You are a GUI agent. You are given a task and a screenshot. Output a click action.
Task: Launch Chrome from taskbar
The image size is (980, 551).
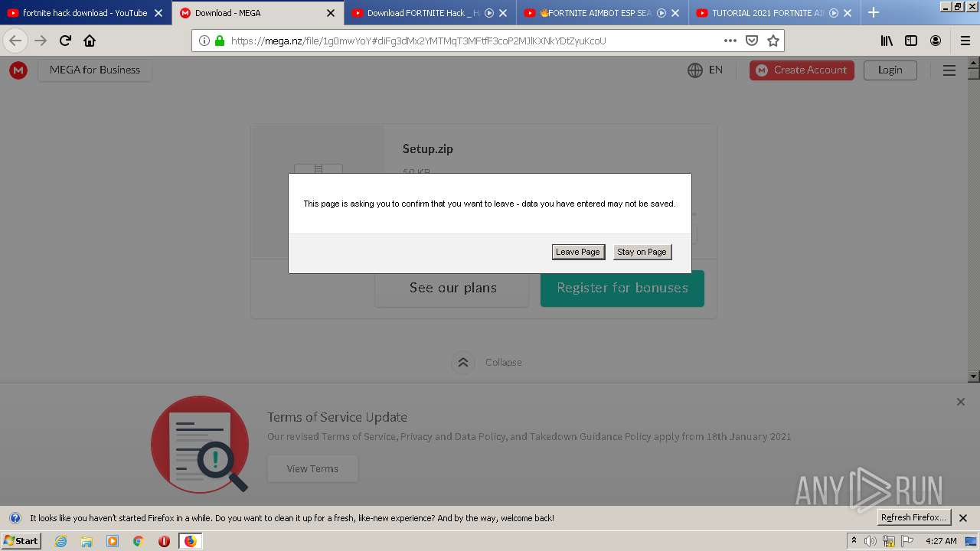click(138, 541)
